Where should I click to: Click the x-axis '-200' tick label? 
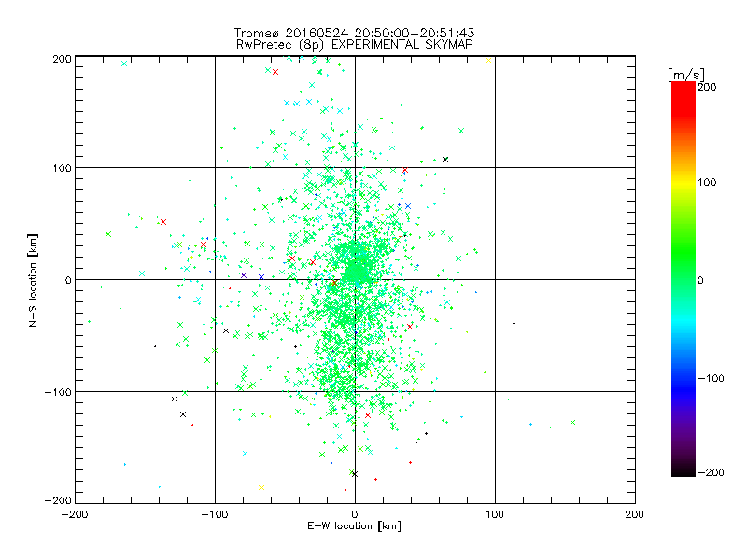(x=75, y=514)
